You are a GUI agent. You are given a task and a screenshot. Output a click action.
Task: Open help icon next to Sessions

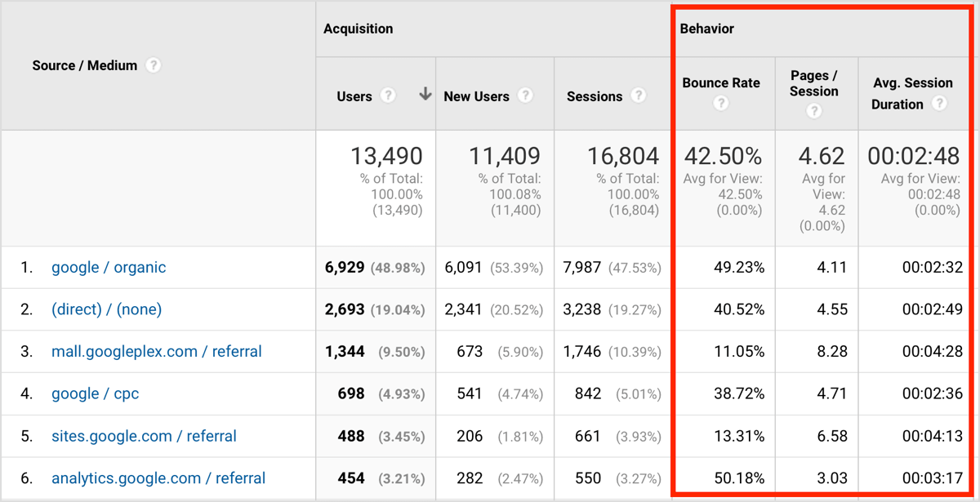tap(639, 96)
